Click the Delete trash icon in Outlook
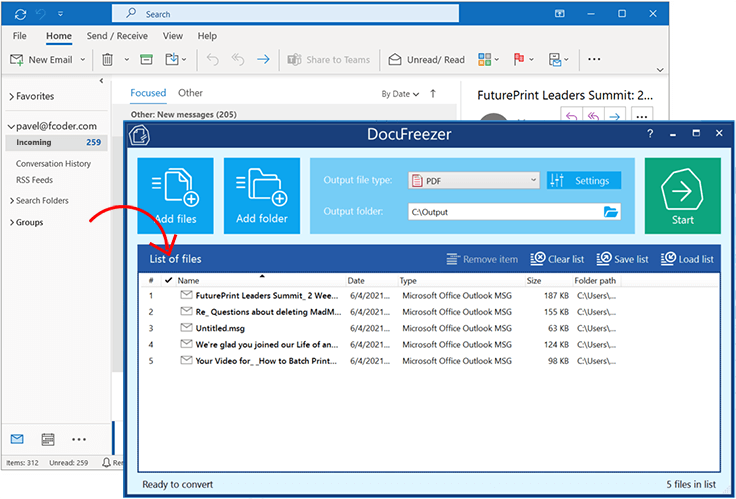Viewport: 736px width, 499px height. (107, 60)
